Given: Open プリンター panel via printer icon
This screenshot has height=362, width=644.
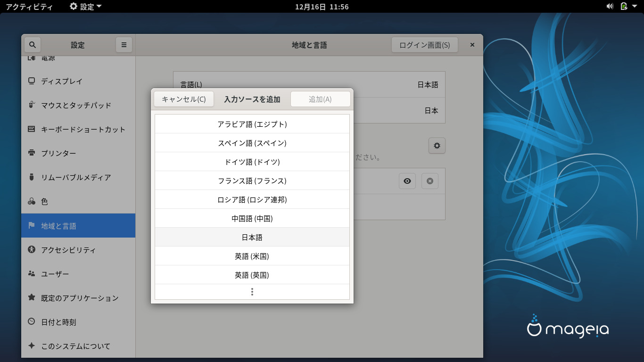Looking at the screenshot, I should pyautogui.click(x=32, y=153).
